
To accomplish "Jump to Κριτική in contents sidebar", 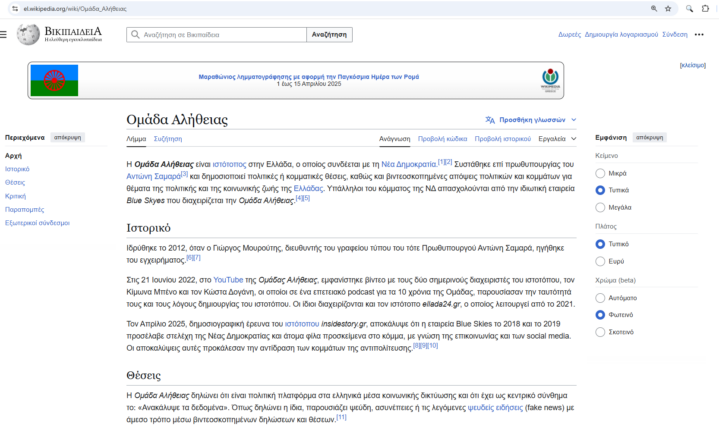I will click(15, 196).
